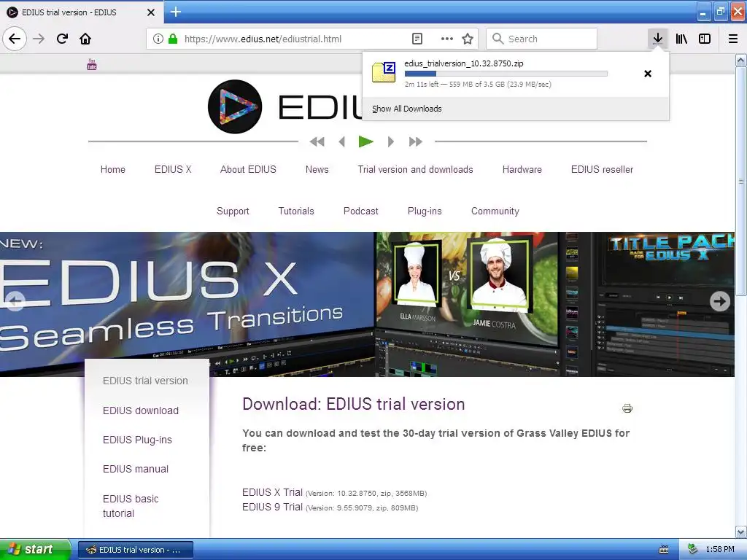
Task: Bookmark this page with the star
Action: click(468, 39)
